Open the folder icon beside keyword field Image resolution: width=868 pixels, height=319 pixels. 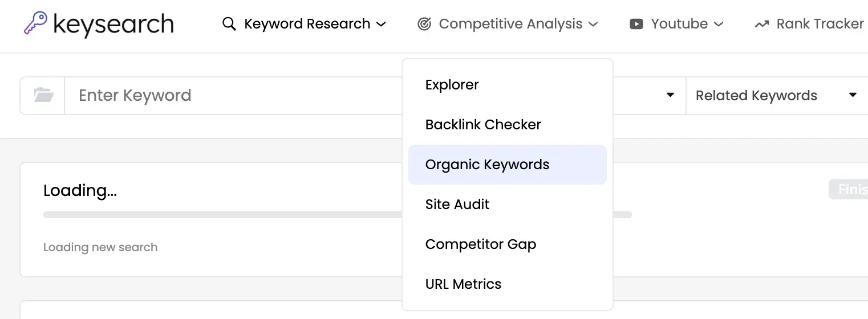click(43, 95)
